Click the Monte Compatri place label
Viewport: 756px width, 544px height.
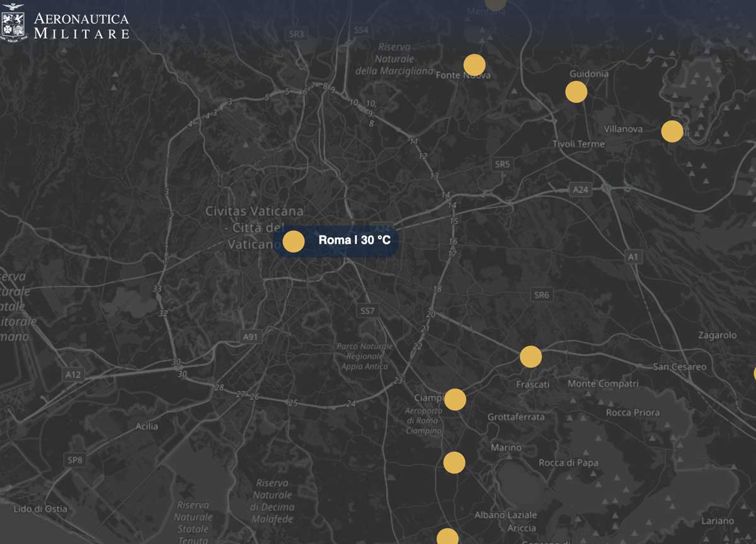pyautogui.click(x=603, y=383)
